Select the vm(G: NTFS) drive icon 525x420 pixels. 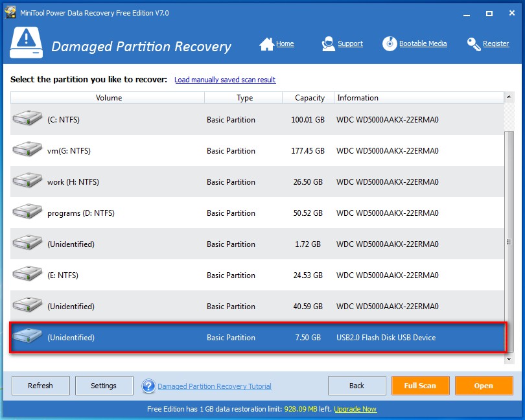click(x=27, y=151)
